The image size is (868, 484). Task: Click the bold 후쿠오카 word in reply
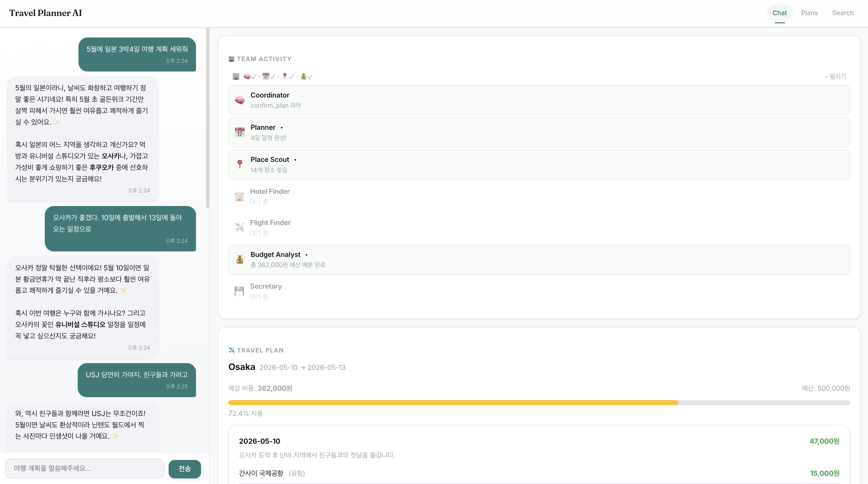[x=102, y=168]
